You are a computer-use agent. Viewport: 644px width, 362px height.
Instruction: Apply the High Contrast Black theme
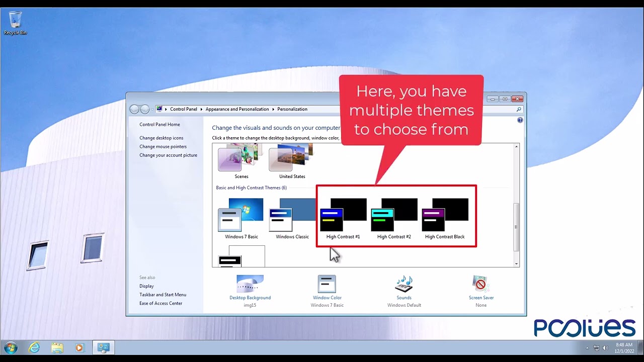[x=445, y=219]
